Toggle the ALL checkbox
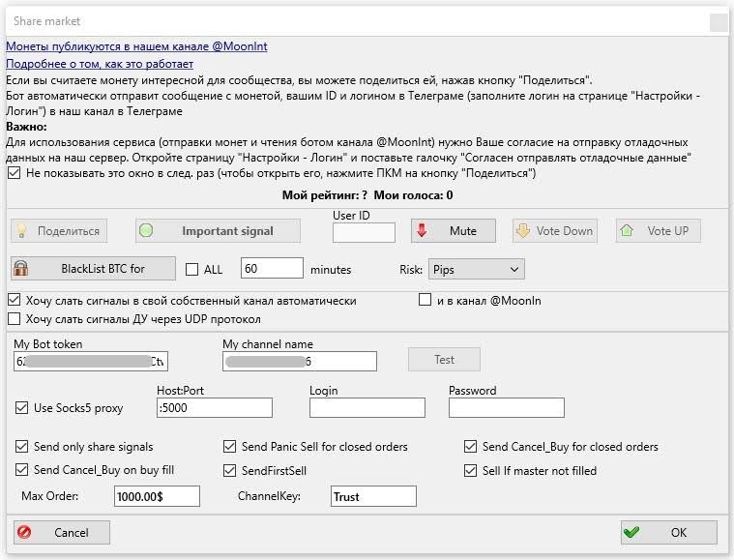734x560 pixels. tap(191, 270)
